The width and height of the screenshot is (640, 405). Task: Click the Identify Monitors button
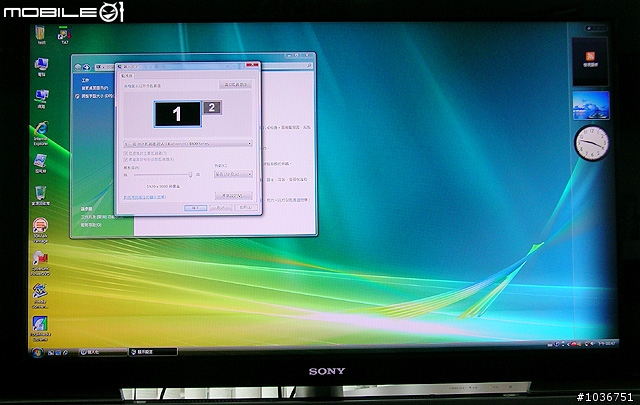(236, 85)
